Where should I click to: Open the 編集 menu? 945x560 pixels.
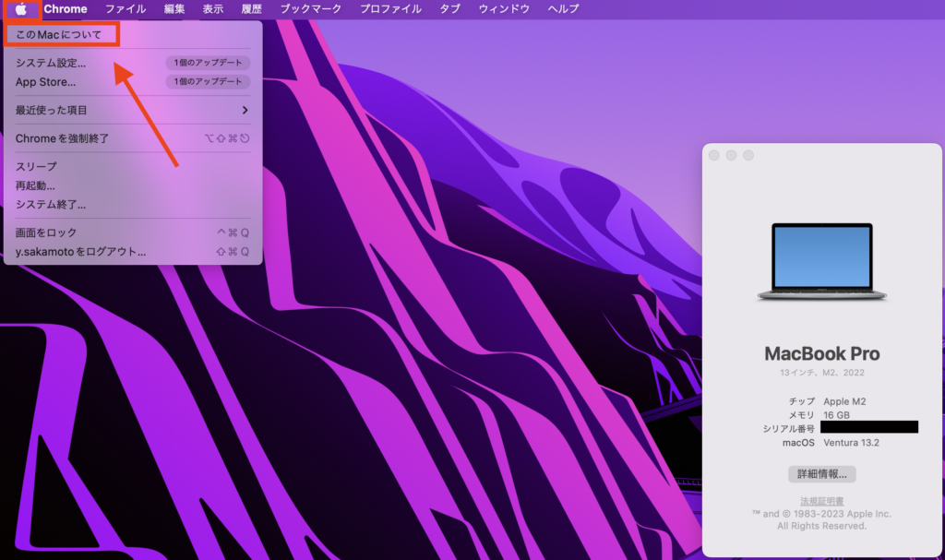[174, 9]
